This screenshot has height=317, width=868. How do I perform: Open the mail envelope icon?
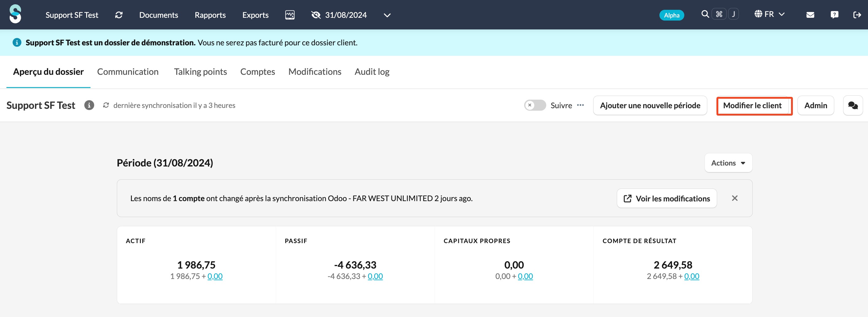pyautogui.click(x=810, y=15)
